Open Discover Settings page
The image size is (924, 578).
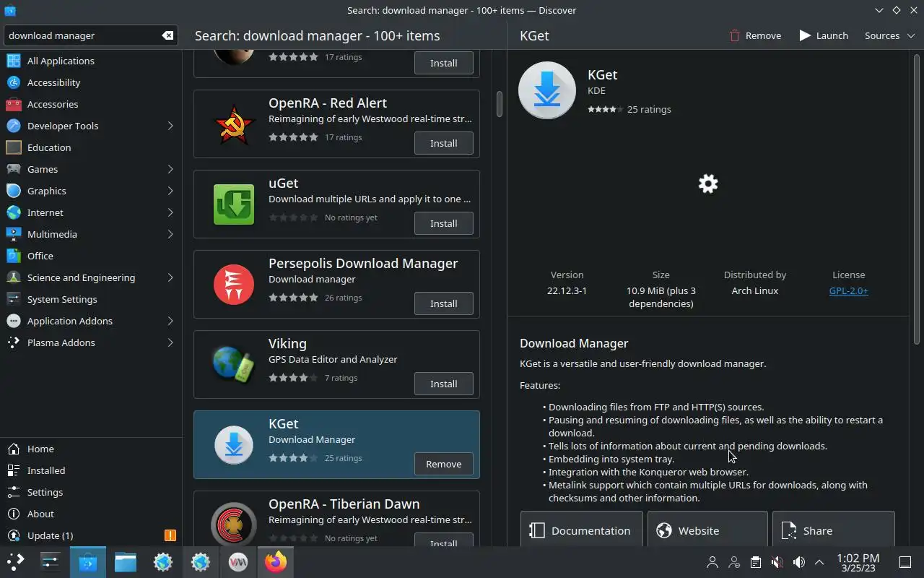(x=91, y=492)
